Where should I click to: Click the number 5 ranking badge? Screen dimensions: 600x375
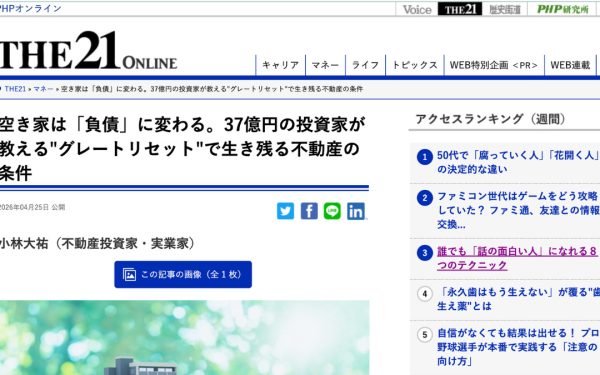click(x=424, y=335)
